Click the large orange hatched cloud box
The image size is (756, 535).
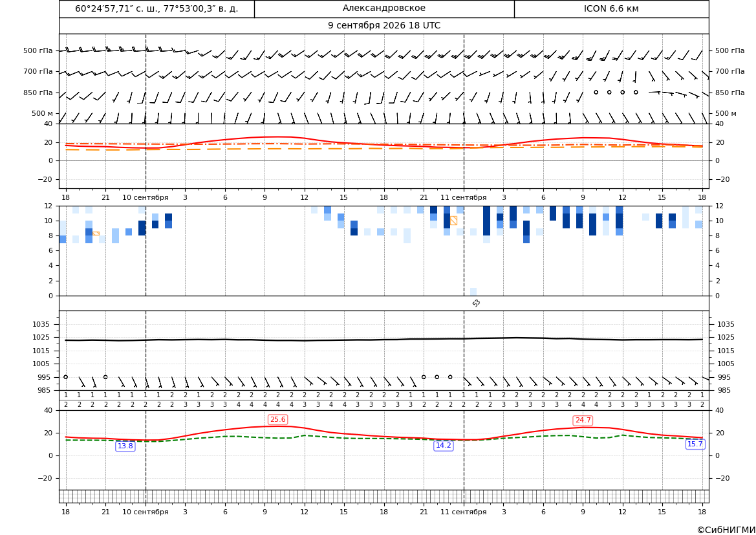click(454, 221)
